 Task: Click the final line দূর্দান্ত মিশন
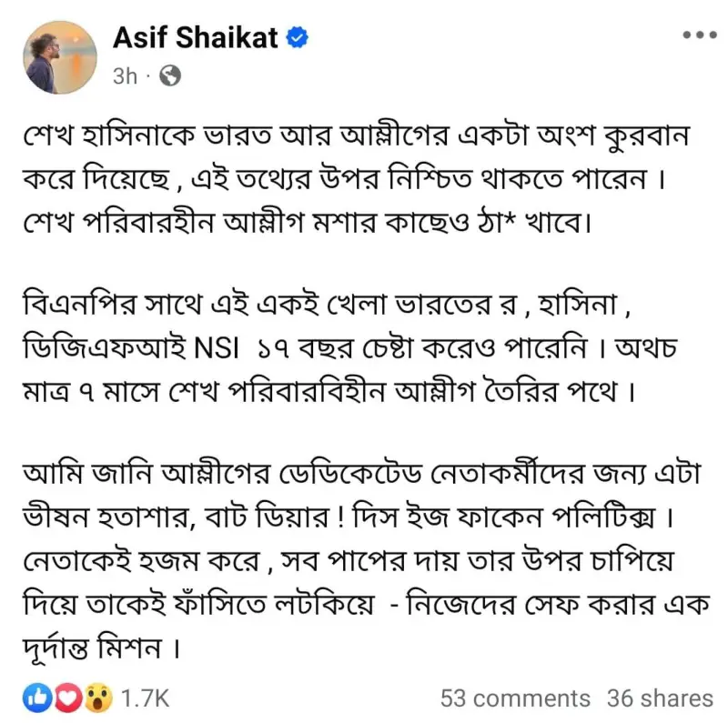pos(101,647)
